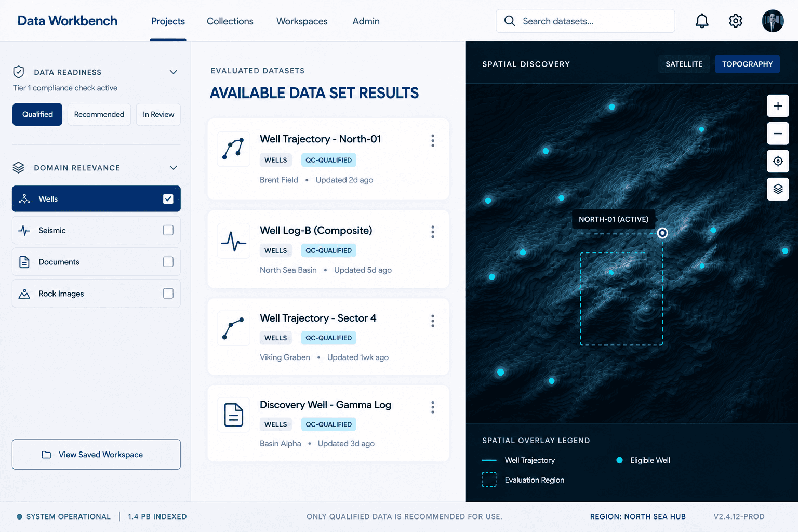The image size is (798, 532).
Task: Open the map layers control
Action: pos(778,189)
